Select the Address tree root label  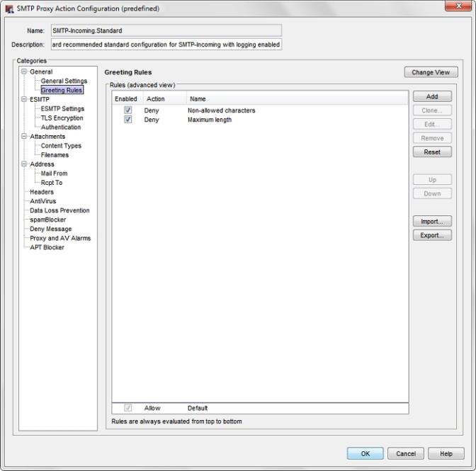(x=42, y=164)
